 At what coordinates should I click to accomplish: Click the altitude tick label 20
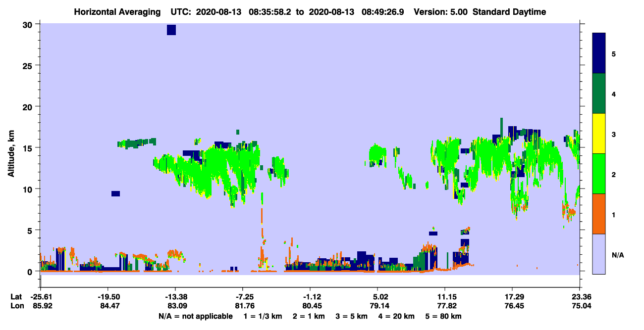click(x=29, y=107)
